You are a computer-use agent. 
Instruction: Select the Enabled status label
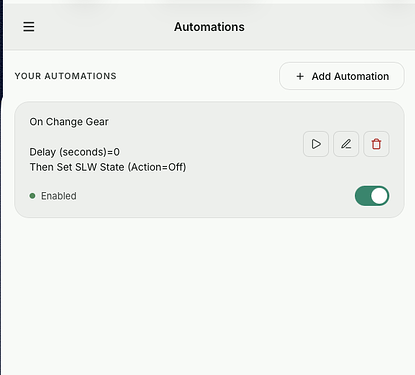pos(59,196)
